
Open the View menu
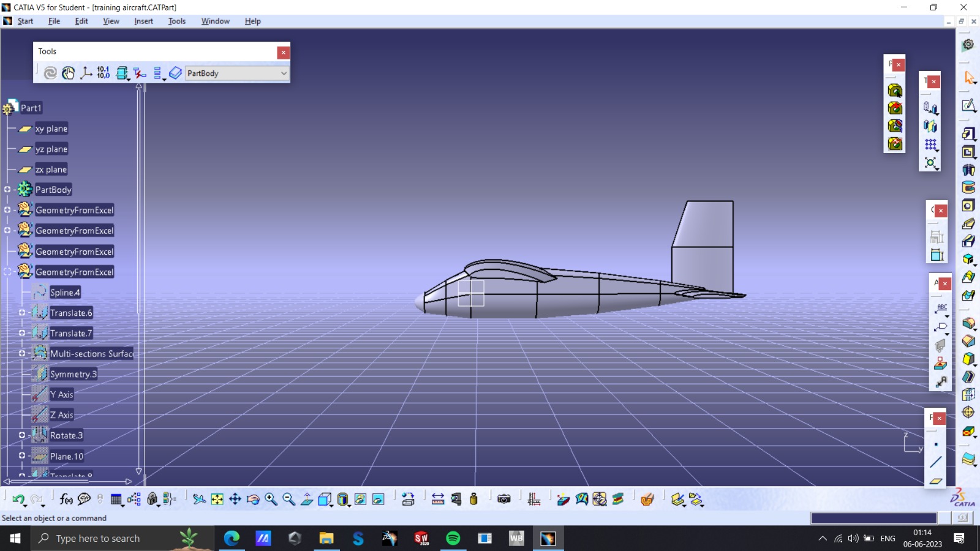111,21
